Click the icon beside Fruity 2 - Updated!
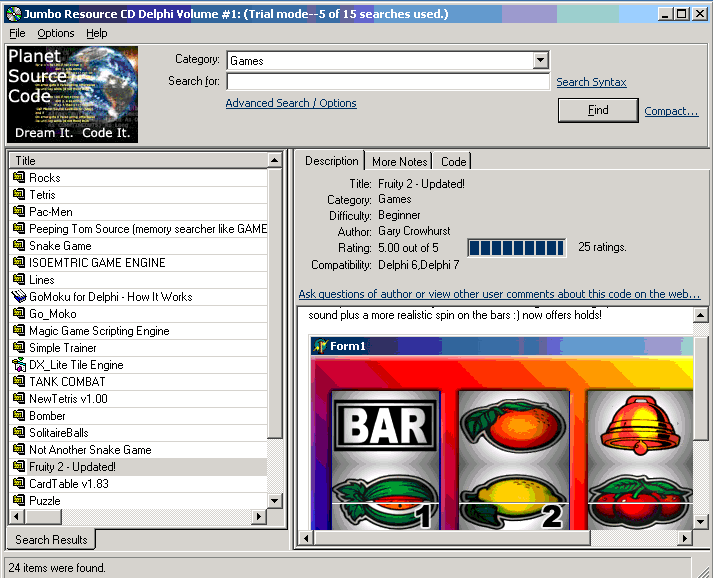 [19, 466]
